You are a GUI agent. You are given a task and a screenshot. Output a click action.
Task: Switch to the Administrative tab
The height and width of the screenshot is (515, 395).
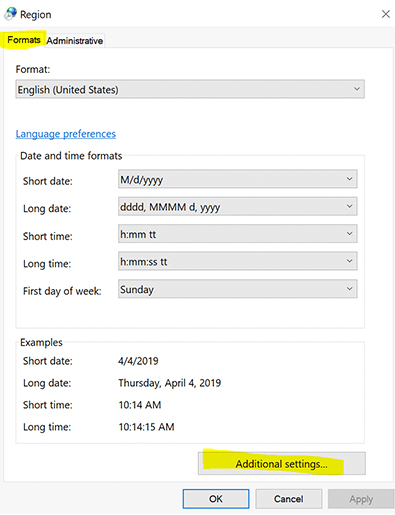[75, 41]
